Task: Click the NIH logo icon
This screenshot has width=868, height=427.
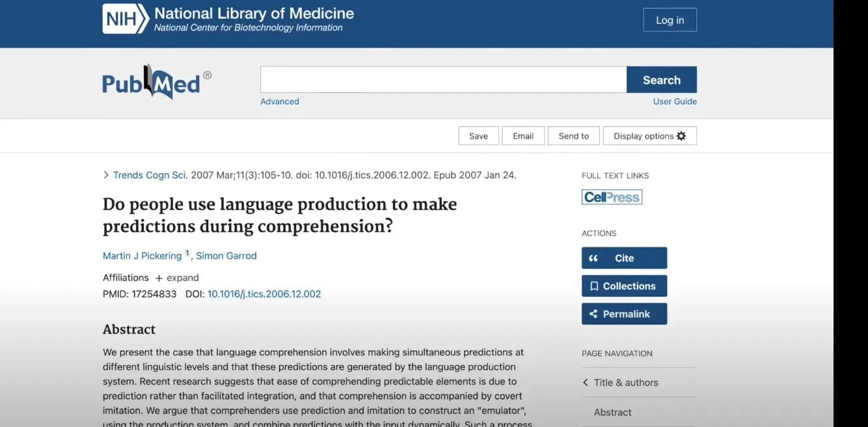Action: (x=125, y=19)
